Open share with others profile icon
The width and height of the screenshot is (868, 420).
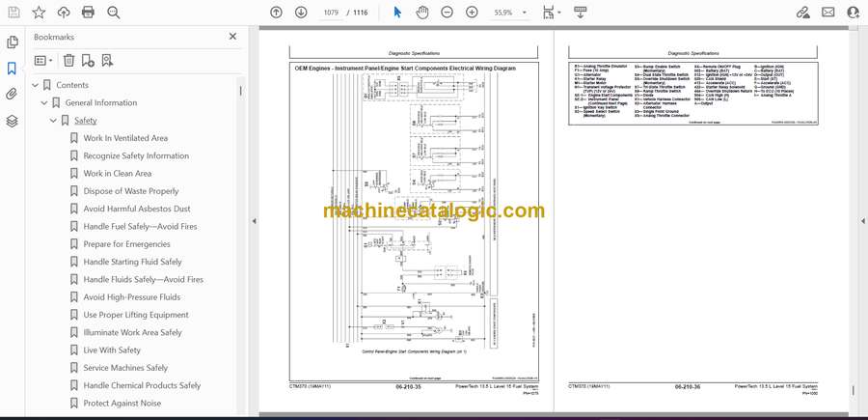tap(854, 13)
